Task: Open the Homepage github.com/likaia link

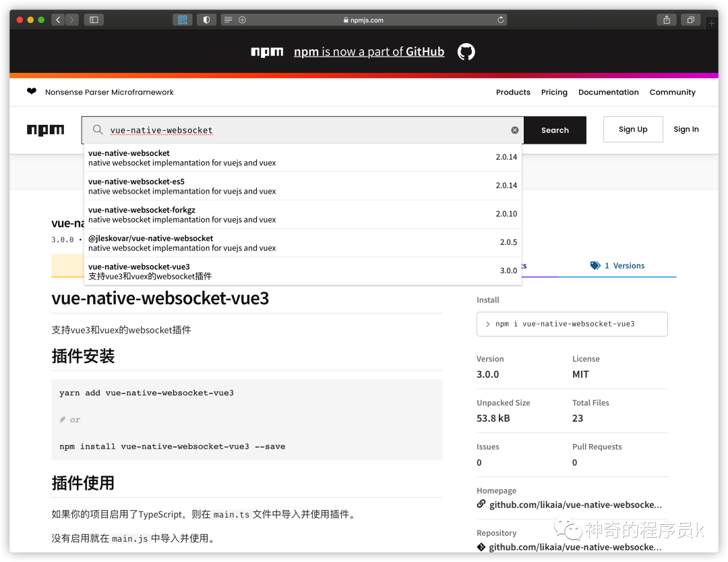Action: coord(575,505)
